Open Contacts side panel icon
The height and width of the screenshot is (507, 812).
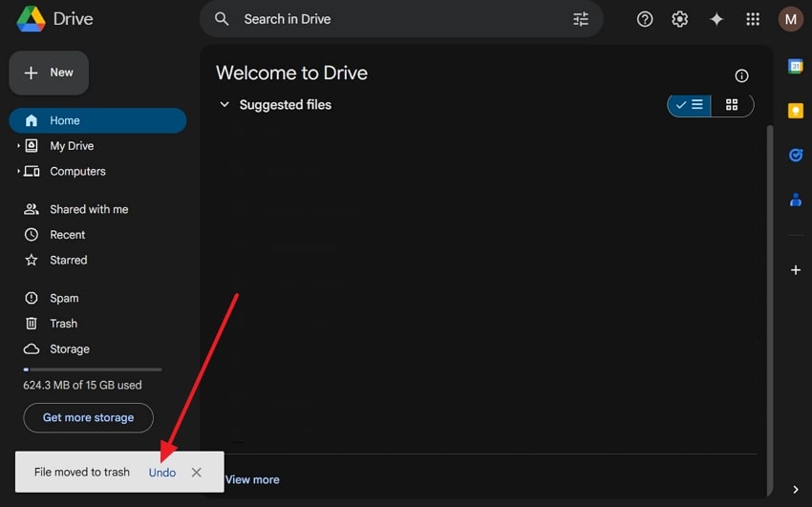795,200
